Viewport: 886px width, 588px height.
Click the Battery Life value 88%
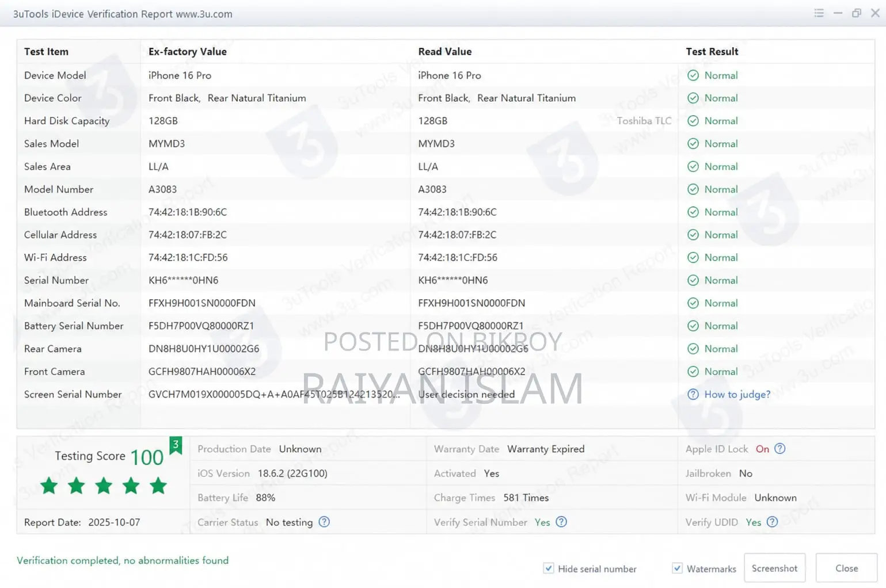point(265,498)
